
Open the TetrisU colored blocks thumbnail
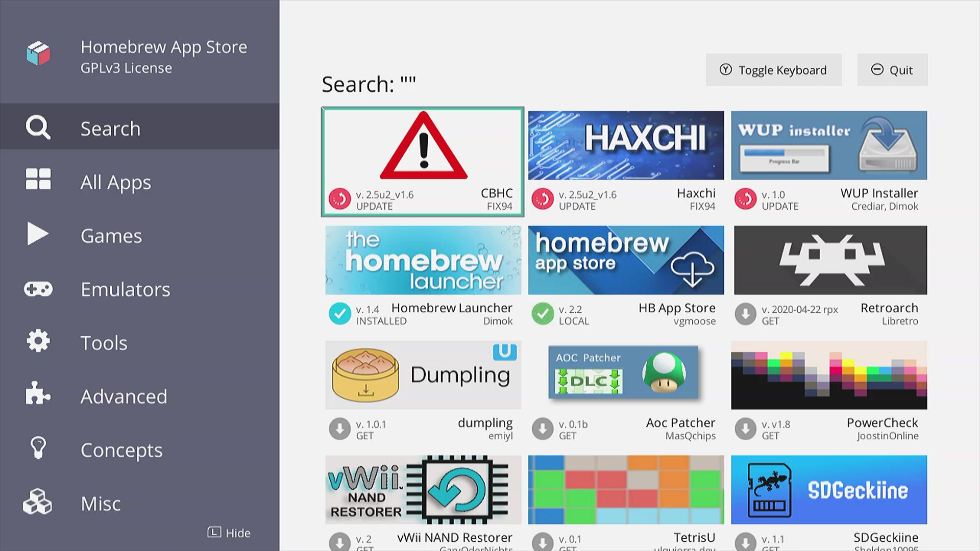pyautogui.click(x=626, y=490)
